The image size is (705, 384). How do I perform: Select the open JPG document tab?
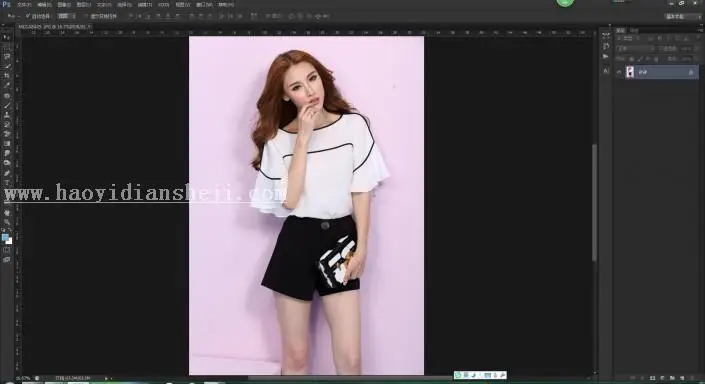53,27
